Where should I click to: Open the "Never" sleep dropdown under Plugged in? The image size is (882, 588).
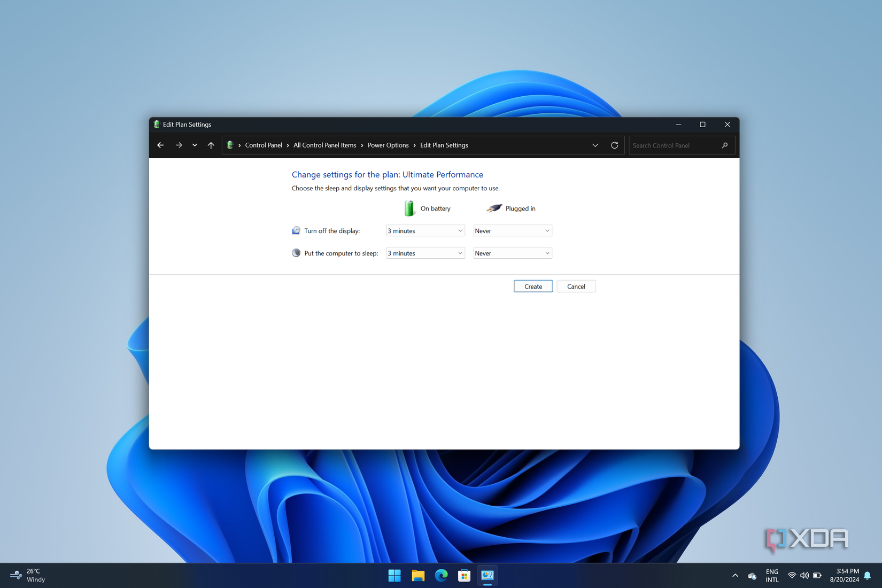pyautogui.click(x=512, y=253)
